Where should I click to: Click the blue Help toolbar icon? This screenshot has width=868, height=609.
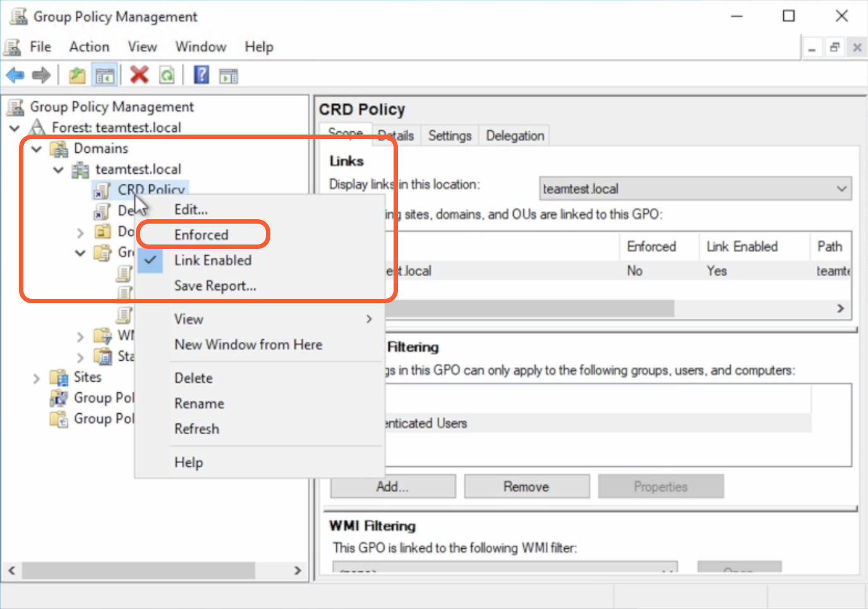click(x=202, y=75)
